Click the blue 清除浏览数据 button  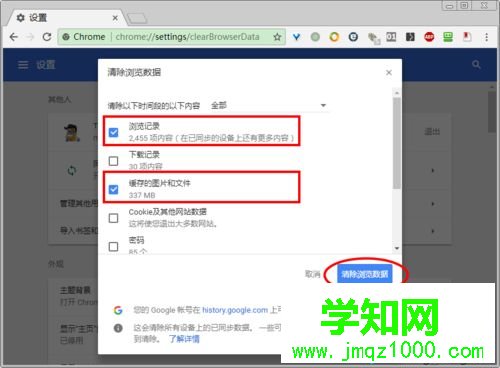click(x=365, y=274)
